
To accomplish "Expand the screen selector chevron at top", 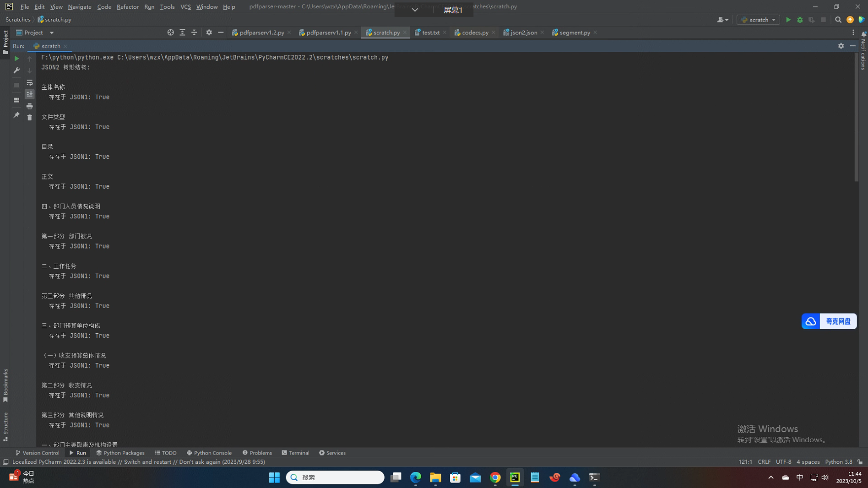I will pyautogui.click(x=415, y=9).
